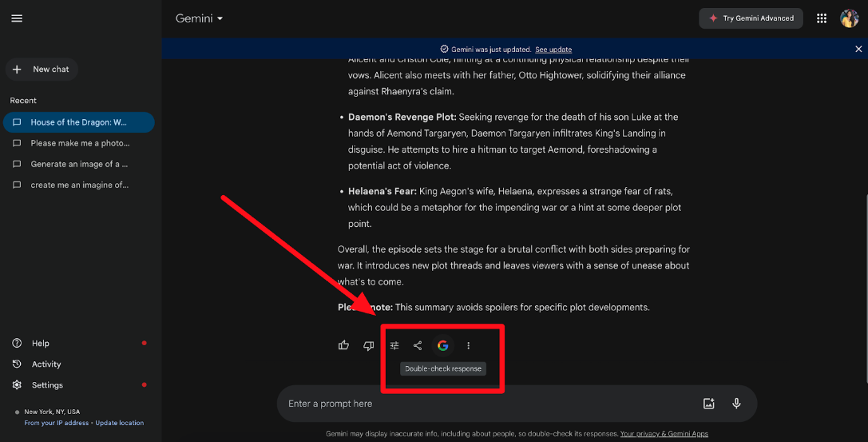The height and width of the screenshot is (442, 868).
Task: Click the thumbs up good response icon
Action: [343, 345]
